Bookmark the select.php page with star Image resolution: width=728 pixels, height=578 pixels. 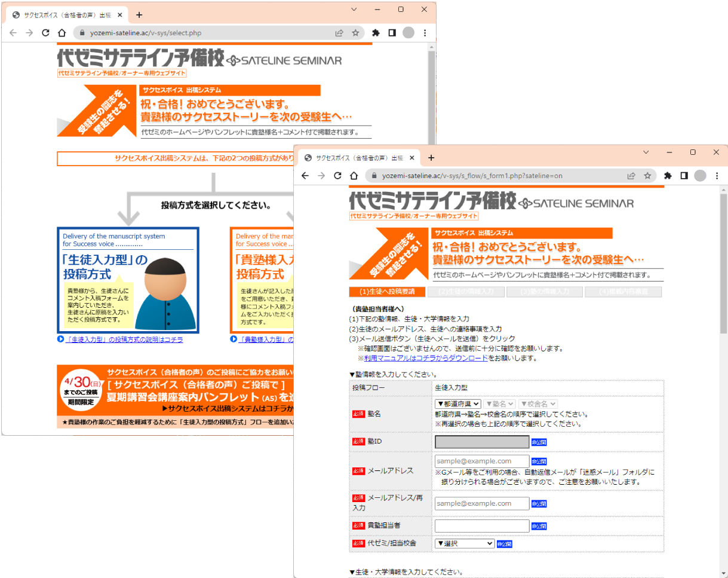click(x=355, y=33)
